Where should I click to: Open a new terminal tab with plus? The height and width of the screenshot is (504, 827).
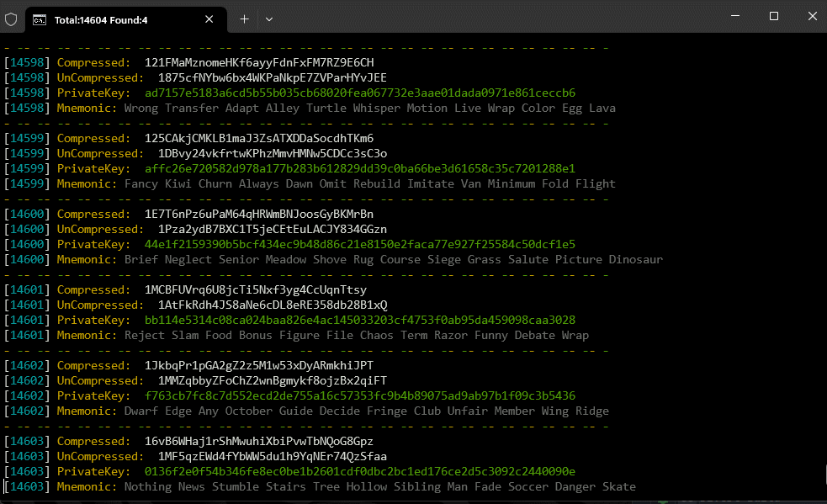pyautogui.click(x=244, y=19)
